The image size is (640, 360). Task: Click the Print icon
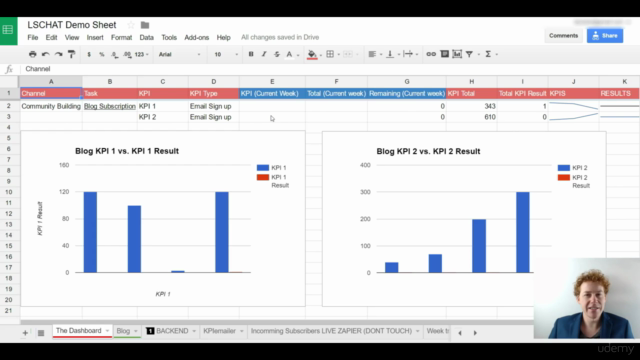[33, 54]
